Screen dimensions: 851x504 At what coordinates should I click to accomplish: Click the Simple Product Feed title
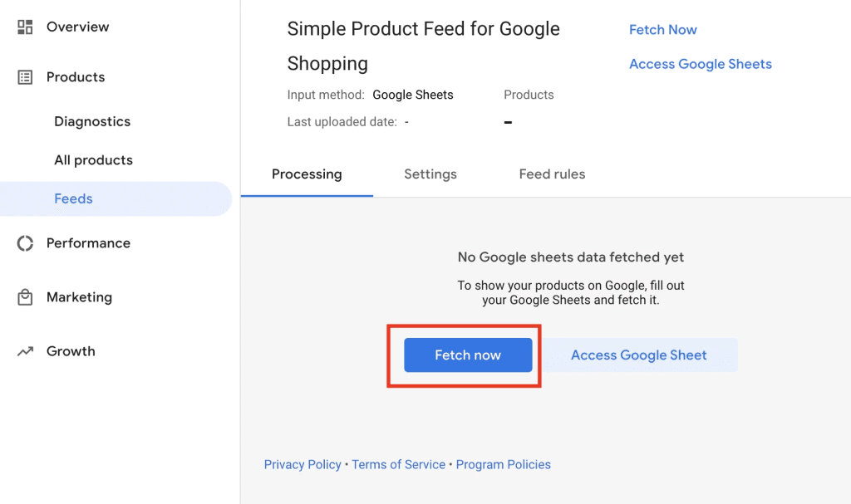click(423, 46)
